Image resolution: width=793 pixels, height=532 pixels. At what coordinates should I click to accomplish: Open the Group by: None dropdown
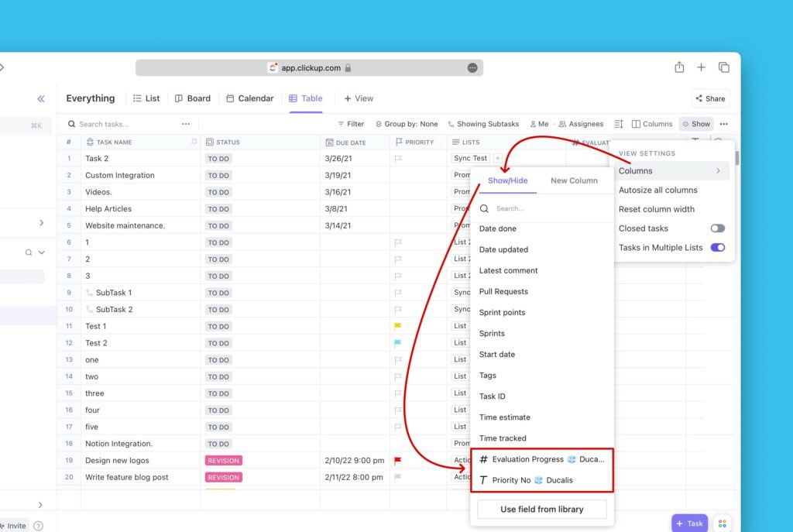point(406,124)
